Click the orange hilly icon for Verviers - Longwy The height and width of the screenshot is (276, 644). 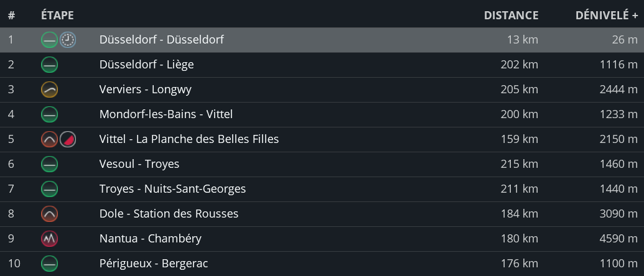pos(49,90)
